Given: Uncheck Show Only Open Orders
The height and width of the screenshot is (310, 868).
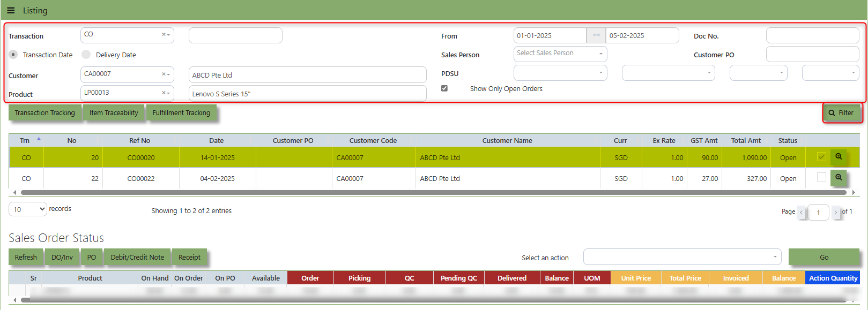Looking at the screenshot, I should [444, 88].
